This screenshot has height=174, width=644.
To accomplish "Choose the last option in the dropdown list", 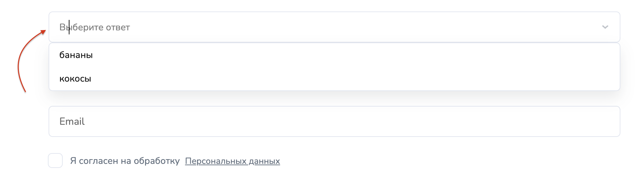I will click(75, 79).
